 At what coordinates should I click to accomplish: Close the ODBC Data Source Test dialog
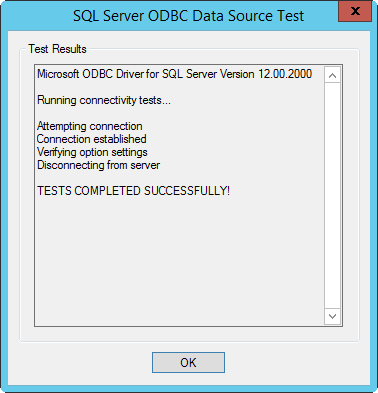point(355,11)
